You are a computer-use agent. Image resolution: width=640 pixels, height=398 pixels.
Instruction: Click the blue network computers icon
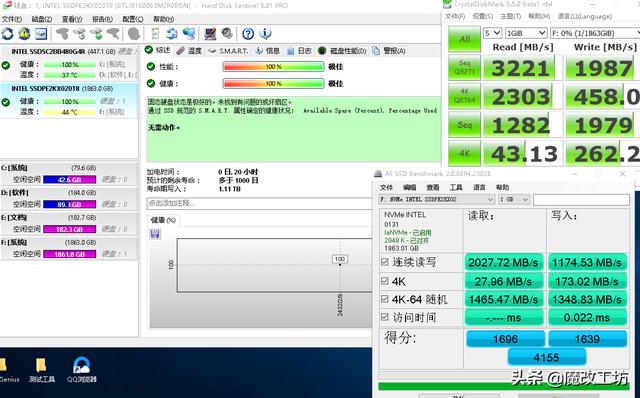point(189,34)
